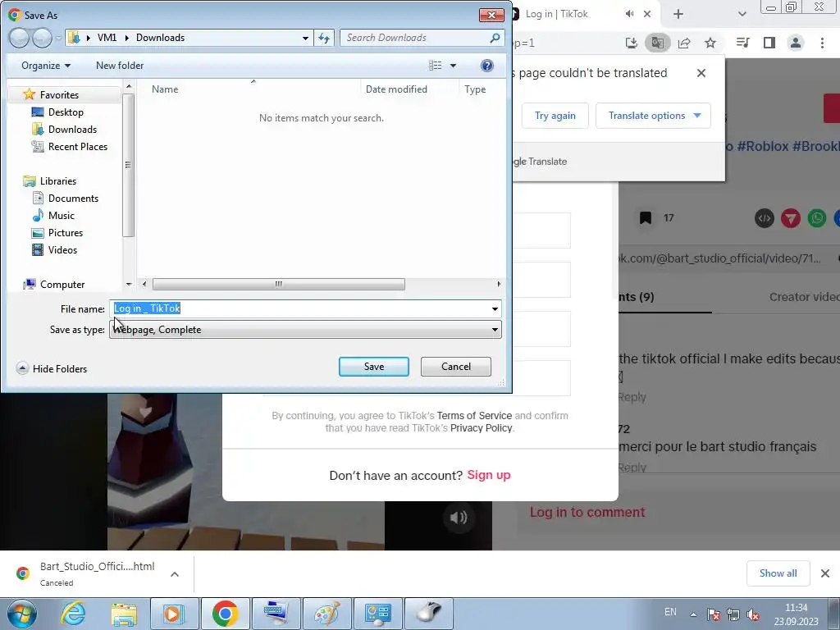Open Chrome tab search chevron
The image size is (840, 630).
[x=742, y=14]
